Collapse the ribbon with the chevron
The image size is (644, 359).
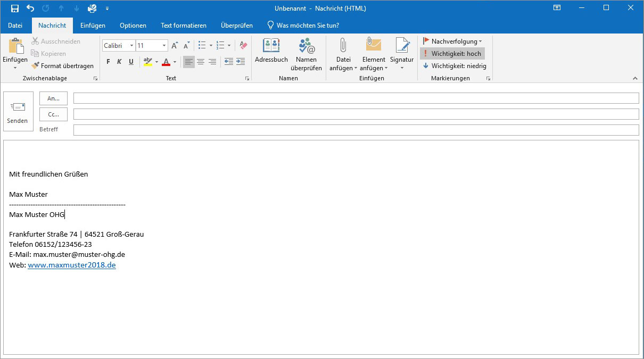(x=635, y=79)
